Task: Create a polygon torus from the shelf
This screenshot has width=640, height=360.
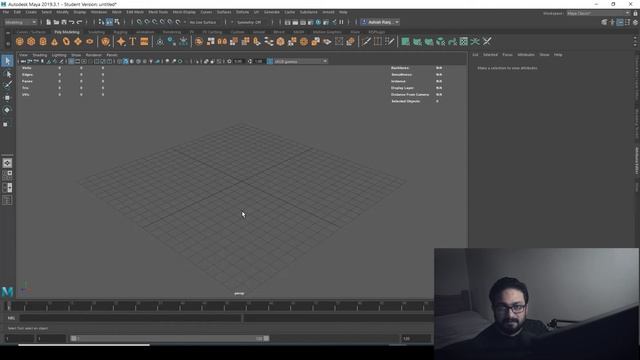Action: click(x=66, y=41)
